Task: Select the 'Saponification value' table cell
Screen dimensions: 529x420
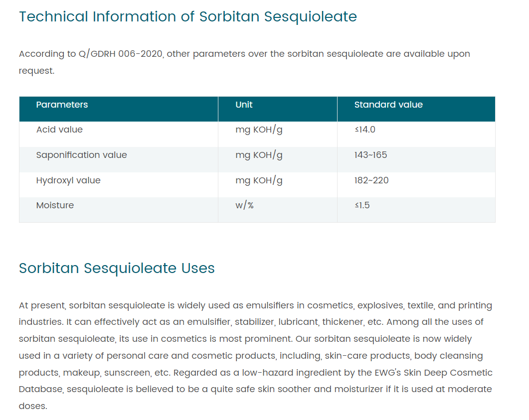Action: point(81,155)
